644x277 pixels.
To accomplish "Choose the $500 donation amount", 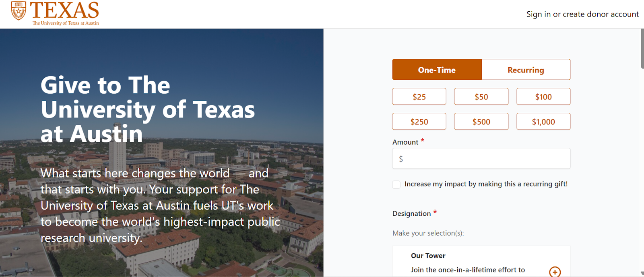I will tap(481, 122).
